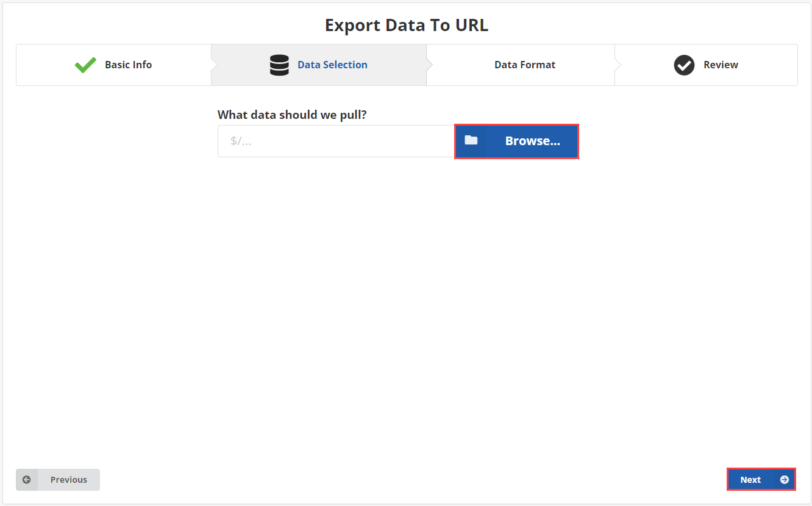
Task: Open the Browse... file picker
Action: pos(532,141)
